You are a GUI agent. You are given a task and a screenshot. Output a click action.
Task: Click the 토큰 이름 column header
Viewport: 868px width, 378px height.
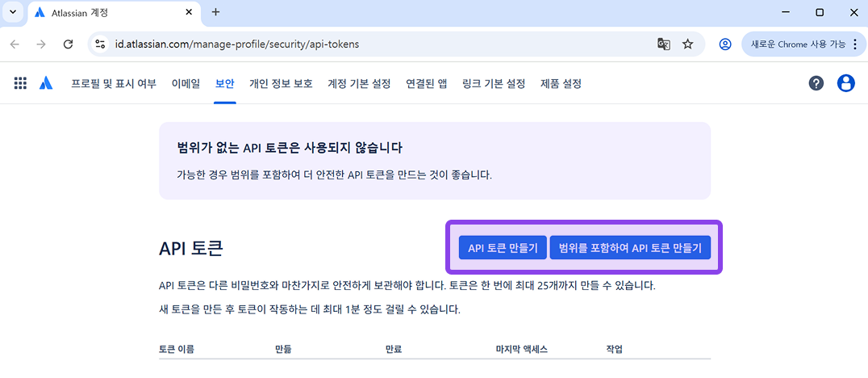[177, 349]
